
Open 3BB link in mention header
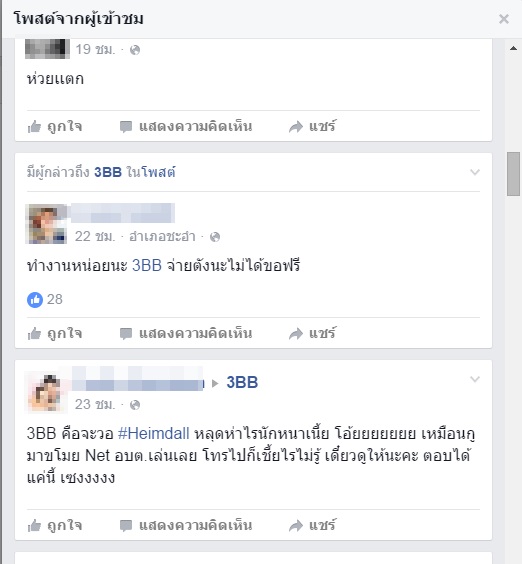[108, 172]
